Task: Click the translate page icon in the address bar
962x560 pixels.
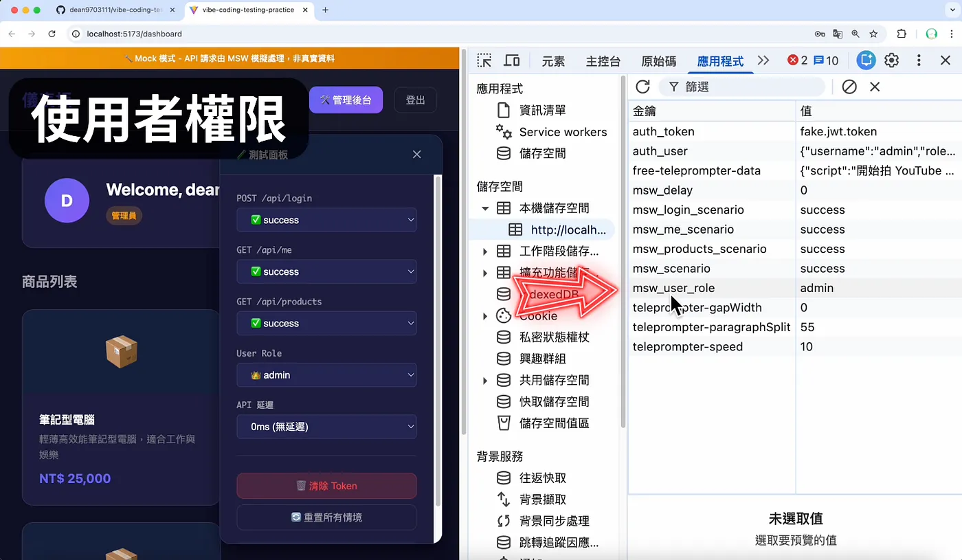Action: coord(838,34)
